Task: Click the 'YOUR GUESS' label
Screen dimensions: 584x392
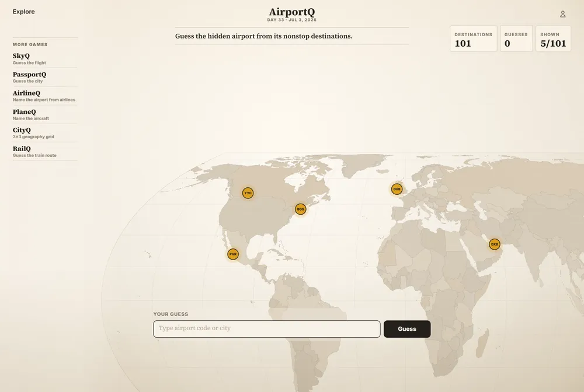Action: (x=171, y=314)
